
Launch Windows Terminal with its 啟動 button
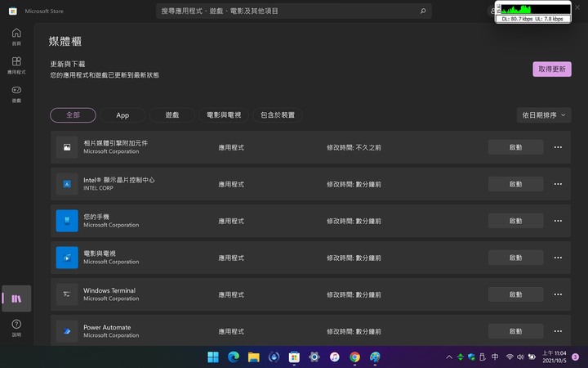(x=515, y=294)
